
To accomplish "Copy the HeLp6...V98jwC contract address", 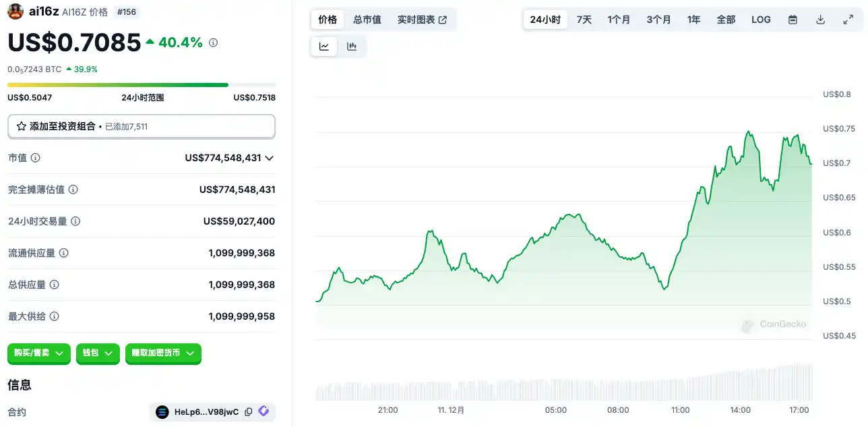I will coord(249,411).
